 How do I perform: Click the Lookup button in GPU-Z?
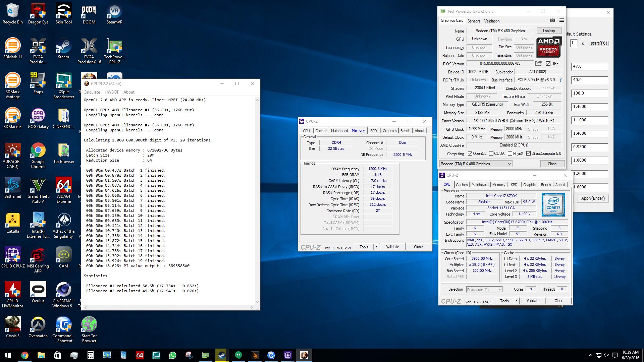click(549, 31)
